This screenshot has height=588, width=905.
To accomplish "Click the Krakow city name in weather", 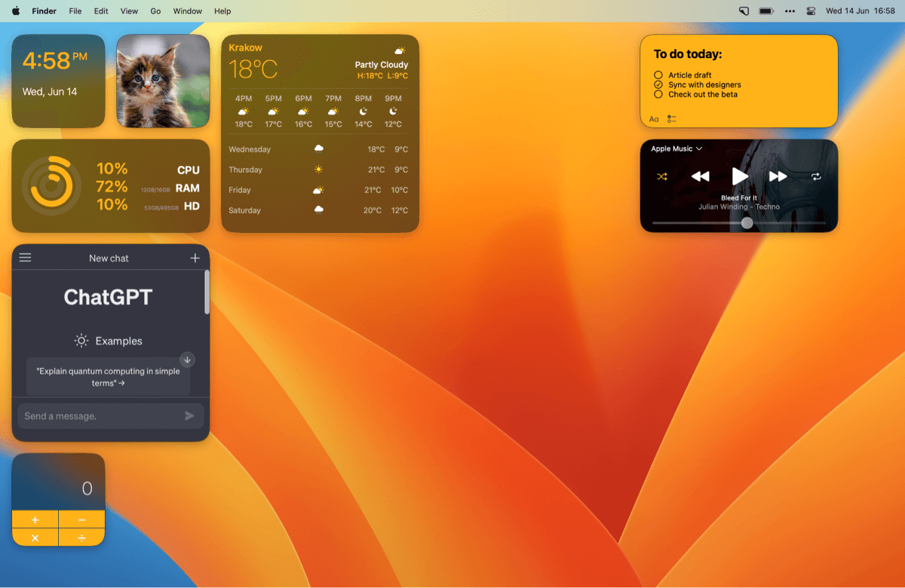I will click(245, 47).
